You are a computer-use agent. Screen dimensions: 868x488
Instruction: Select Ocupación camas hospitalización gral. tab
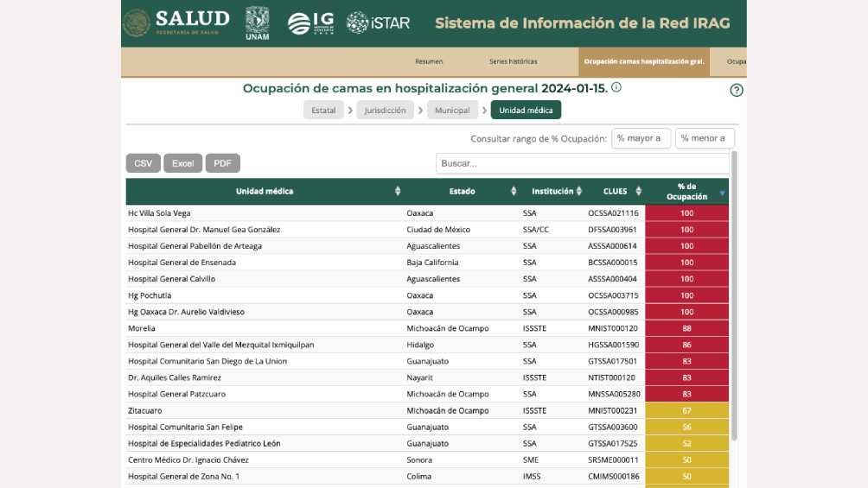point(644,62)
